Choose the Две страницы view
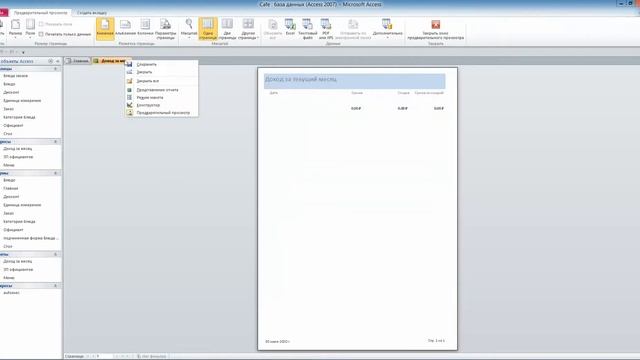The height and width of the screenshot is (360, 640). click(227, 28)
